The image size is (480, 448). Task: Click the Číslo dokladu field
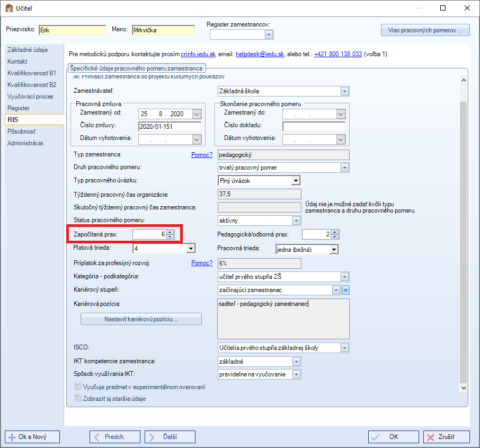coord(314,127)
